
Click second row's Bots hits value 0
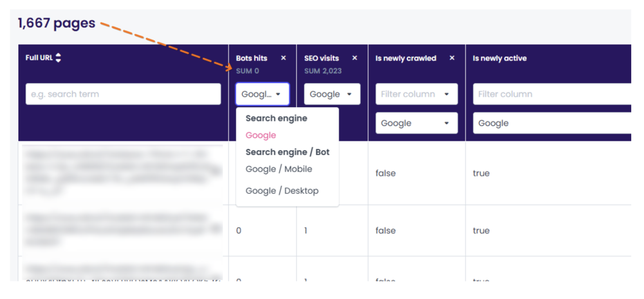point(239,231)
